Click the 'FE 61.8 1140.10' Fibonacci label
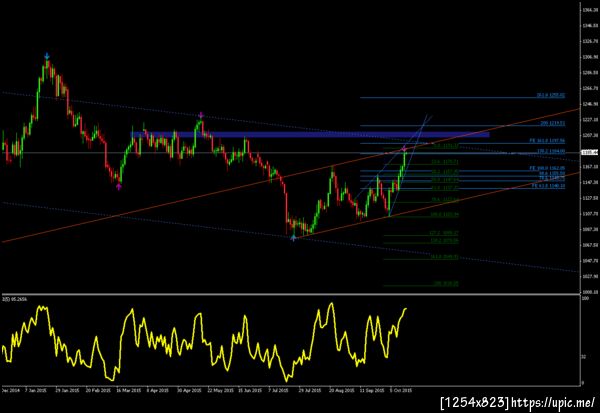 point(548,186)
